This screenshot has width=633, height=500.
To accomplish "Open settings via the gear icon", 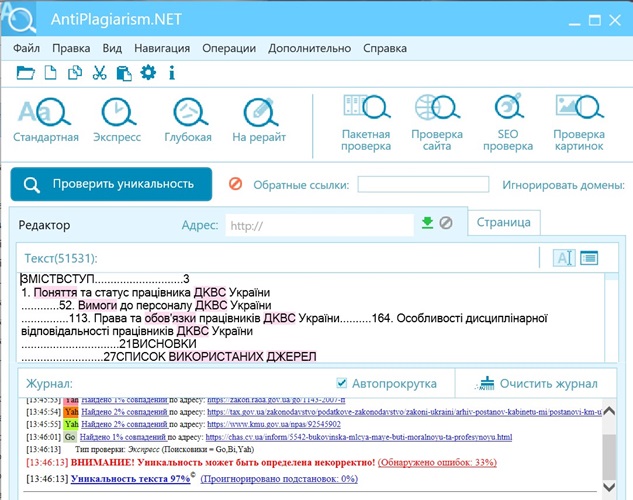I will pos(148,73).
